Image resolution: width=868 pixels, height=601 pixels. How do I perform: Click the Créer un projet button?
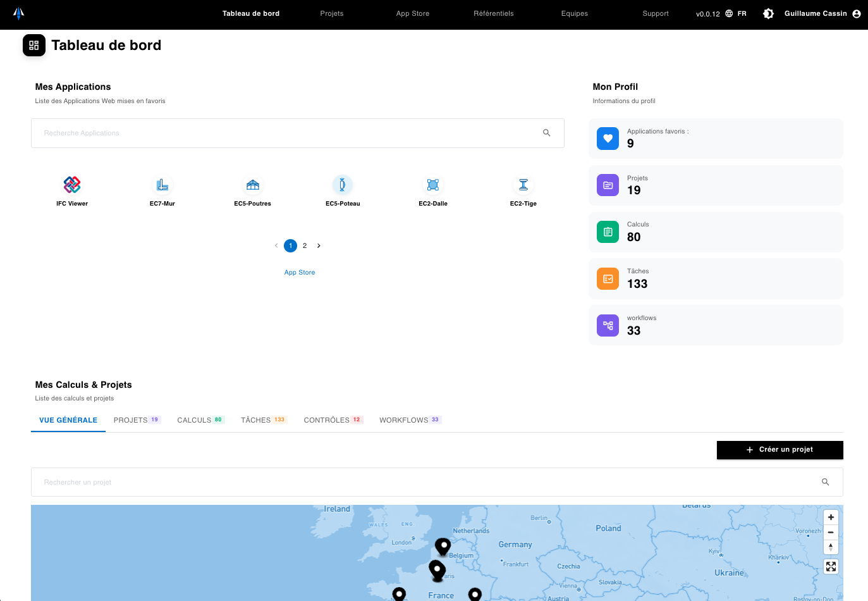pyautogui.click(x=779, y=450)
